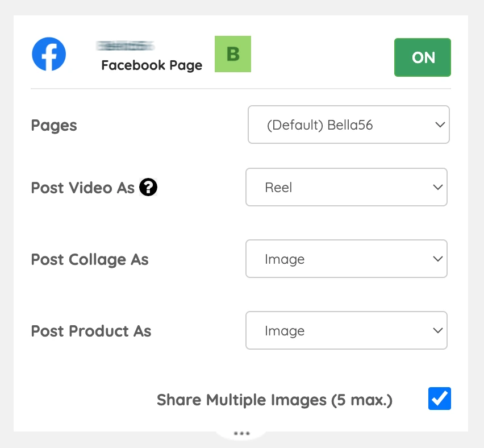Image resolution: width=484 pixels, height=448 pixels.
Task: Select the Facebook Page label
Action: coord(151,65)
